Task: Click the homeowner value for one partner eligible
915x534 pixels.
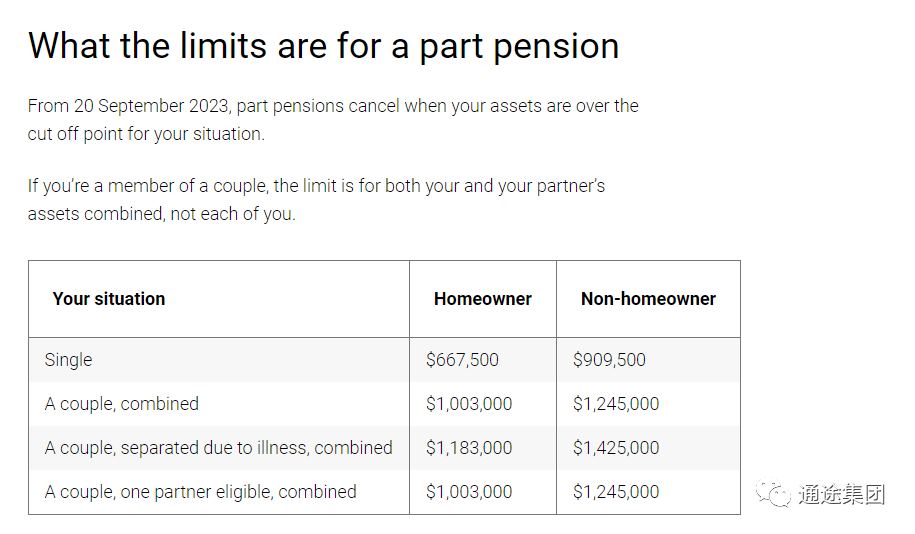Action: tap(469, 492)
